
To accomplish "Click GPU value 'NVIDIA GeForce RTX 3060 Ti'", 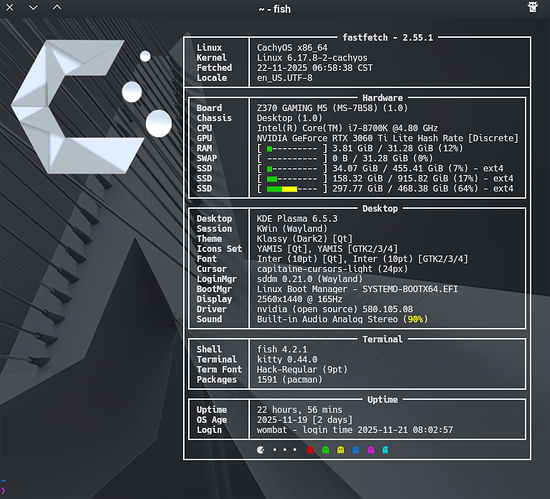I will (322, 138).
